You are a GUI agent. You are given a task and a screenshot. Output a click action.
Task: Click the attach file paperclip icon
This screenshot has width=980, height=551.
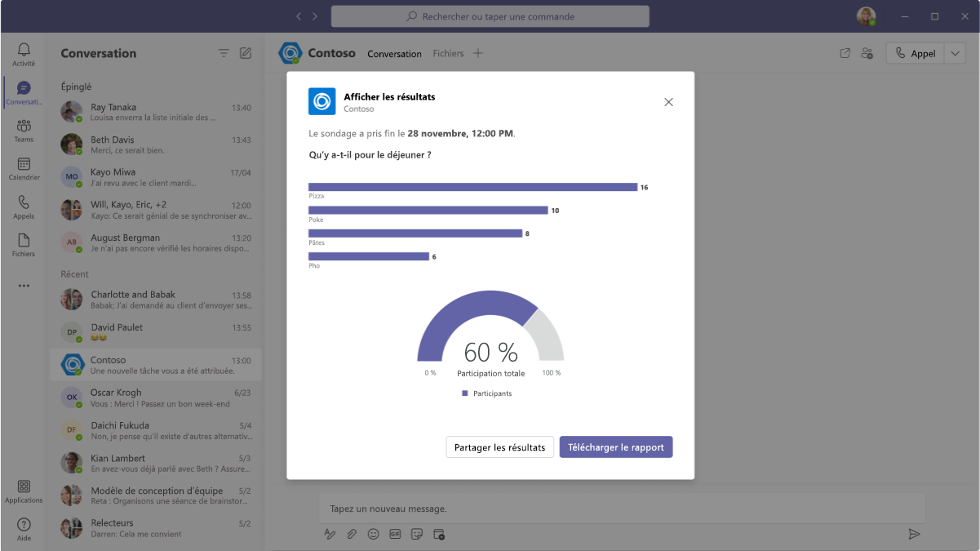352,534
